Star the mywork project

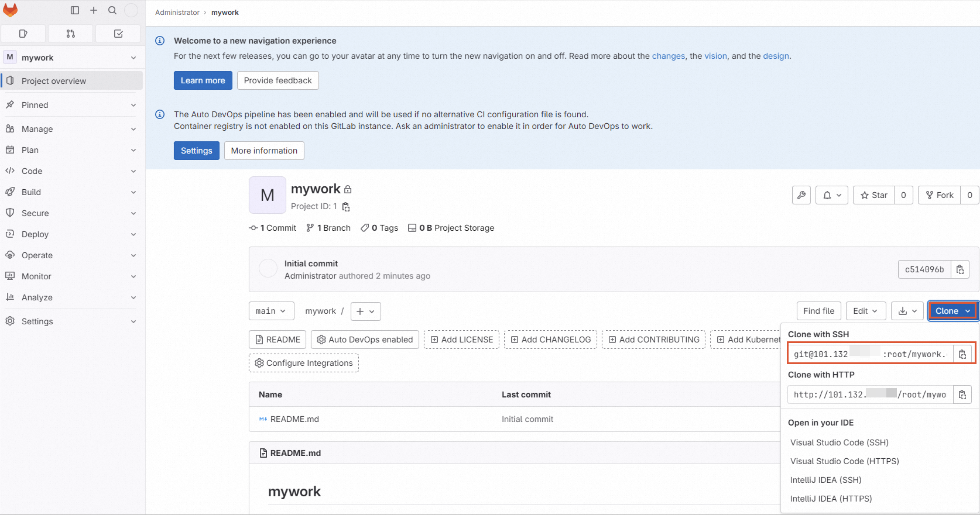point(874,195)
